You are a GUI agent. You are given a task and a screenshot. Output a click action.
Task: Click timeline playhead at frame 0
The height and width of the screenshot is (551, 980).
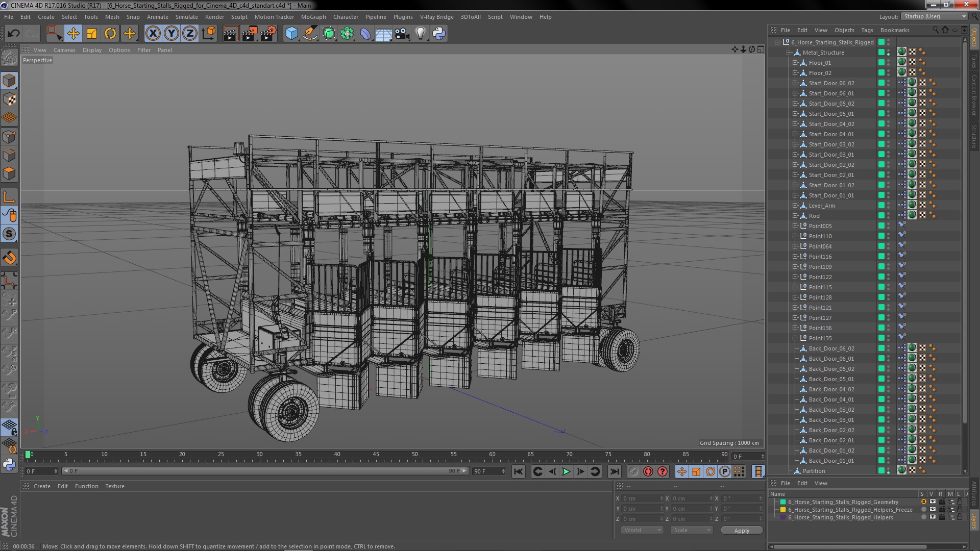[28, 454]
